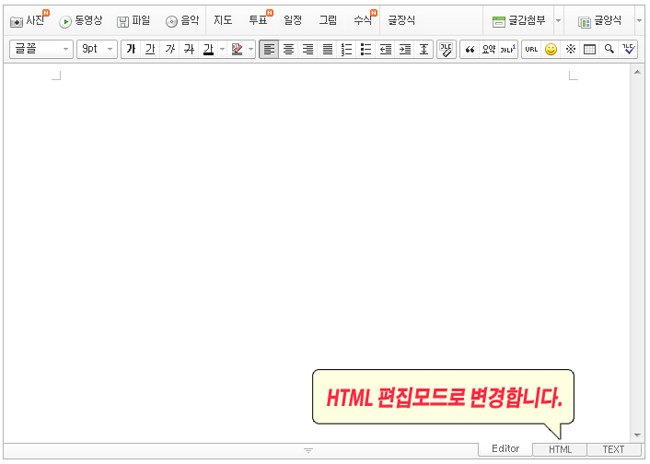Expand the 글감첨부 dropdown arrow
Image resolution: width=650 pixels, height=464 pixels.
pos(558,21)
